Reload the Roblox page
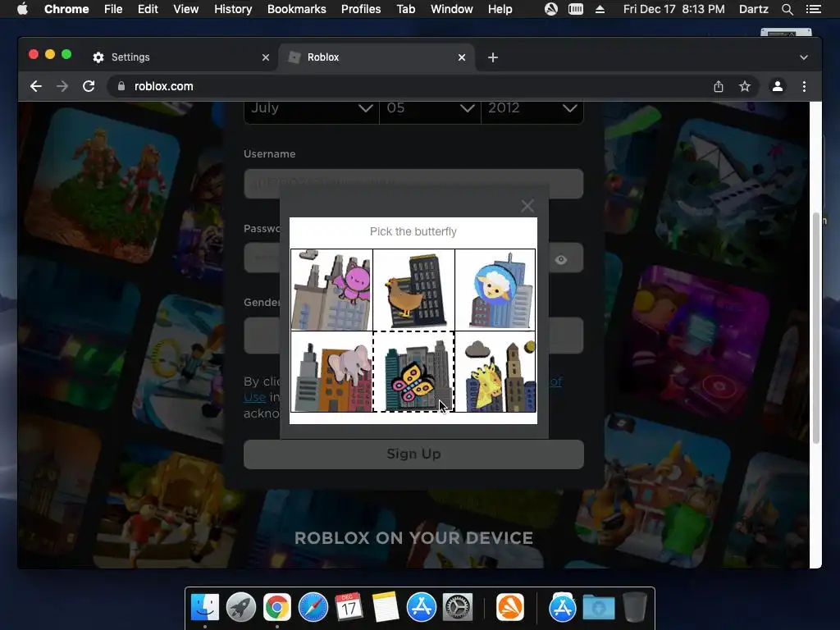840x630 pixels. 89,86
